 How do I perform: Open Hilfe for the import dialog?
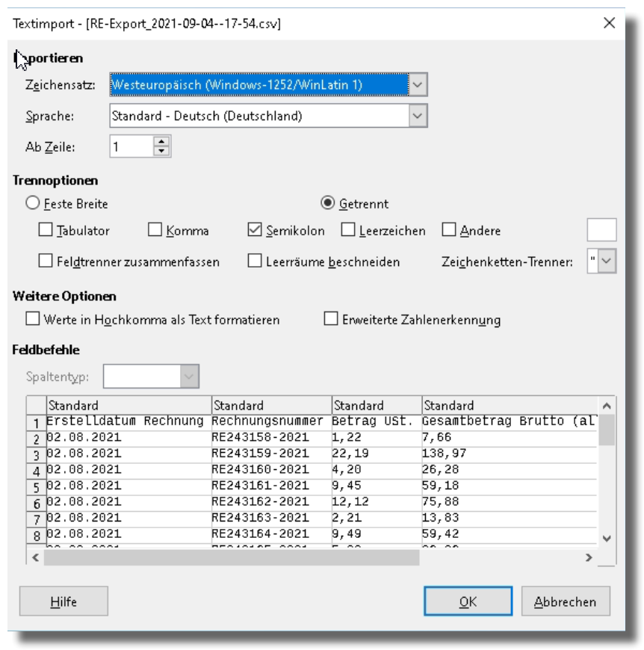point(64,601)
